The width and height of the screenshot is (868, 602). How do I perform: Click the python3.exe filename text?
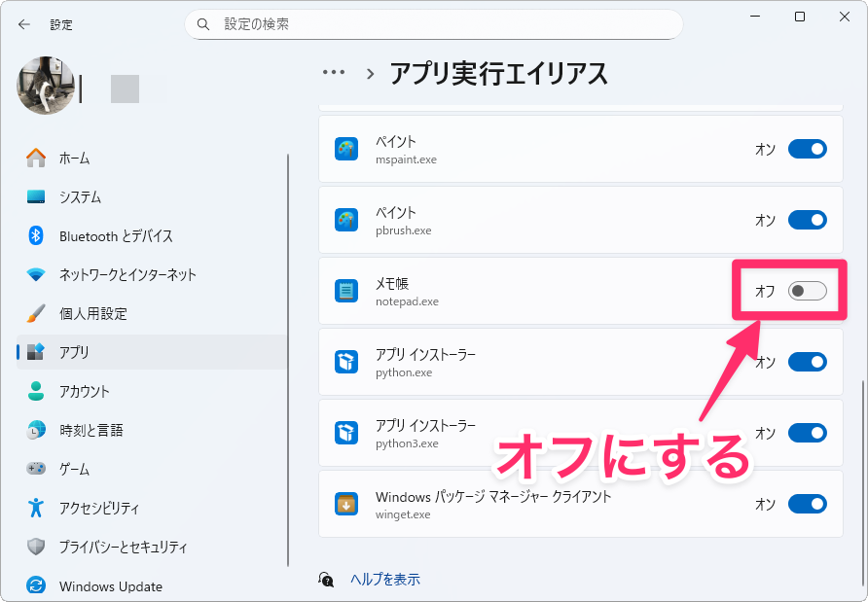coord(407,443)
